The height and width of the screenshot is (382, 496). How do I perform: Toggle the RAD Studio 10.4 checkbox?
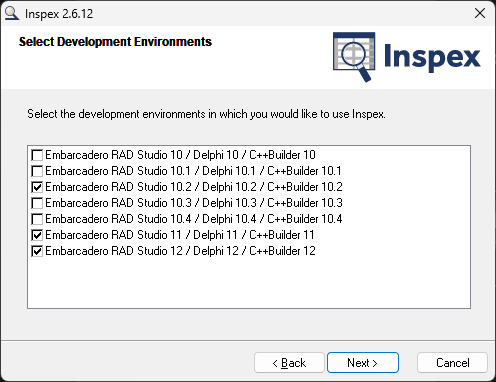point(37,219)
